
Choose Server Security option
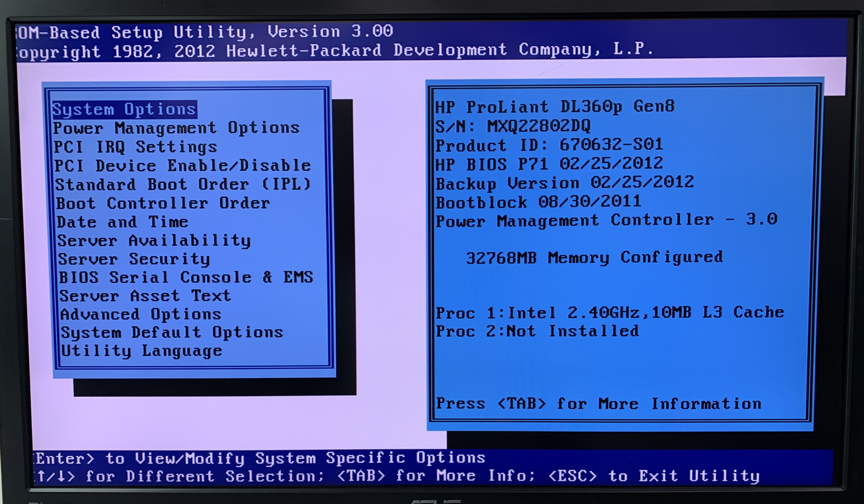point(134,259)
